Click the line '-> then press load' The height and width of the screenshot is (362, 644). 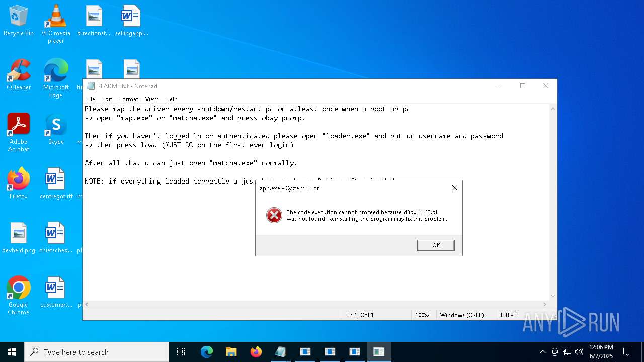click(x=189, y=145)
